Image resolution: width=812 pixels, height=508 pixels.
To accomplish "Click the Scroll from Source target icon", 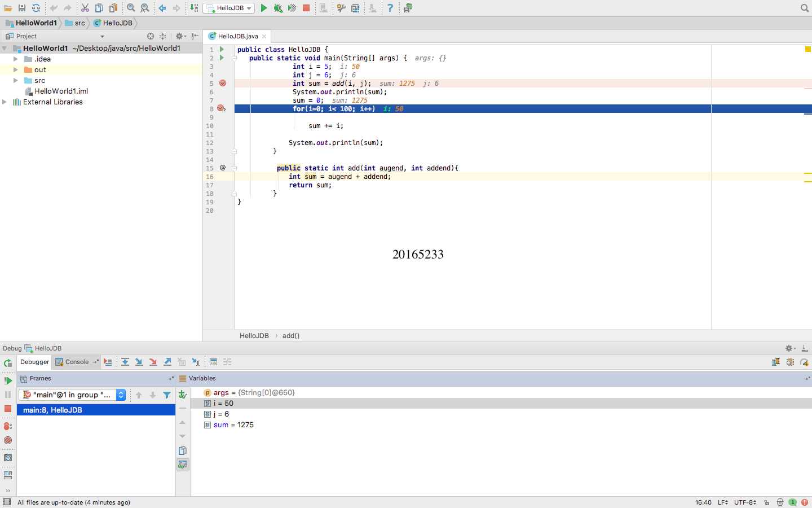I will (151, 36).
